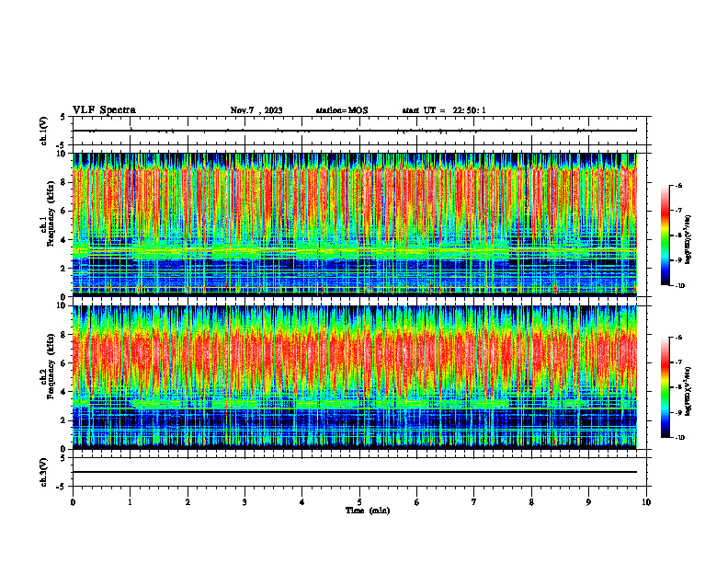728x563 pixels.
Task: Click the "-10" tick on ch.2 colorbar
Action: click(679, 438)
